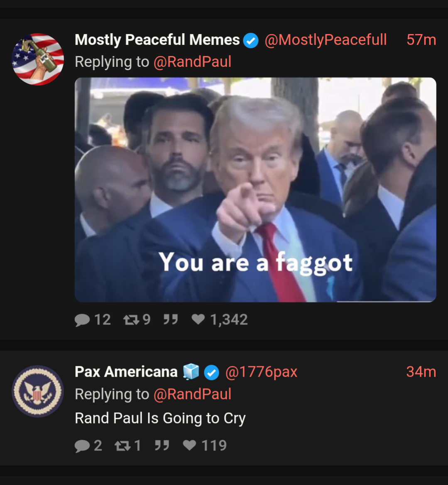The height and width of the screenshot is (485, 448).
Task: Open the 57m timestamp permalink
Action: (x=421, y=39)
